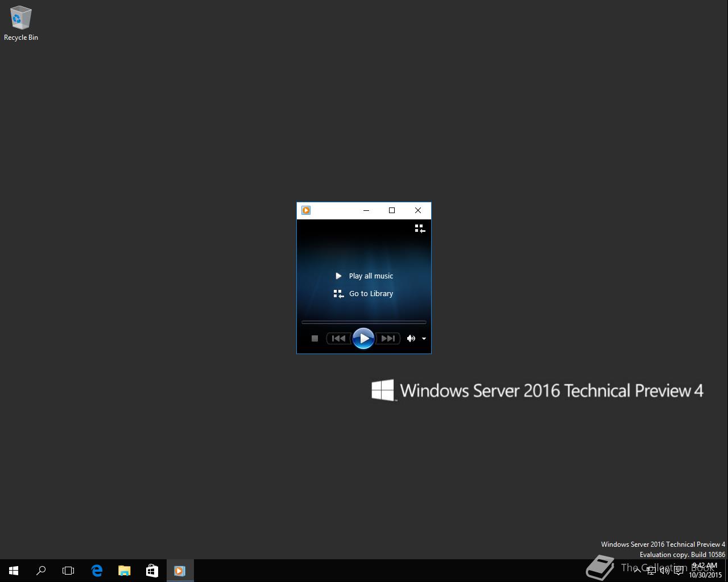Click the Play button in Media Player
The width and height of the screenshot is (728, 582).
pos(363,338)
